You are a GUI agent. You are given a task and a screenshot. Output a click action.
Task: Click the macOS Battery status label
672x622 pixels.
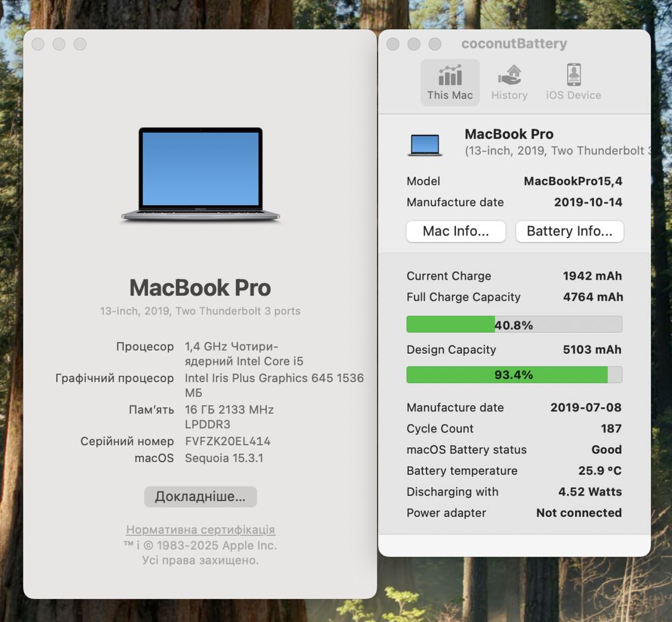pyautogui.click(x=467, y=449)
